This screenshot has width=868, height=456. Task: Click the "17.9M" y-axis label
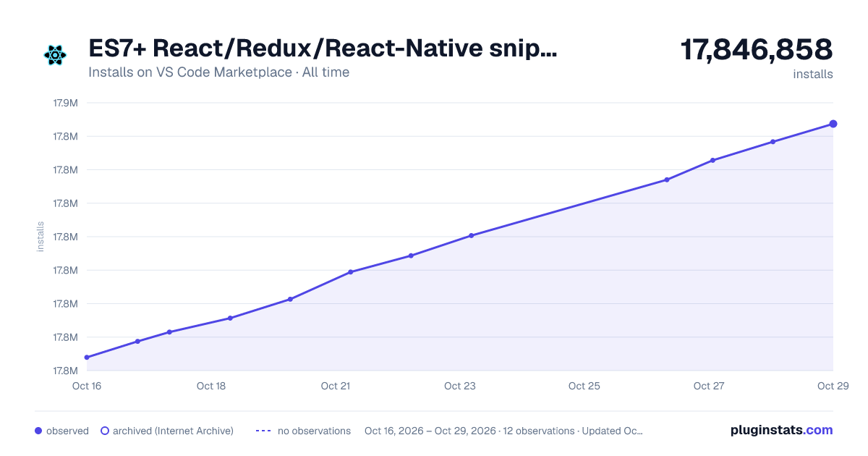[x=65, y=103]
